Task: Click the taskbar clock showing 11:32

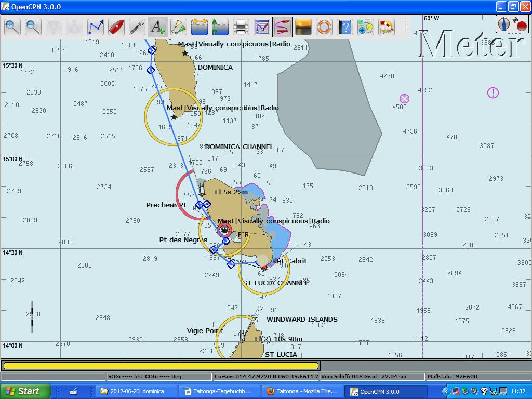Action: [518, 391]
